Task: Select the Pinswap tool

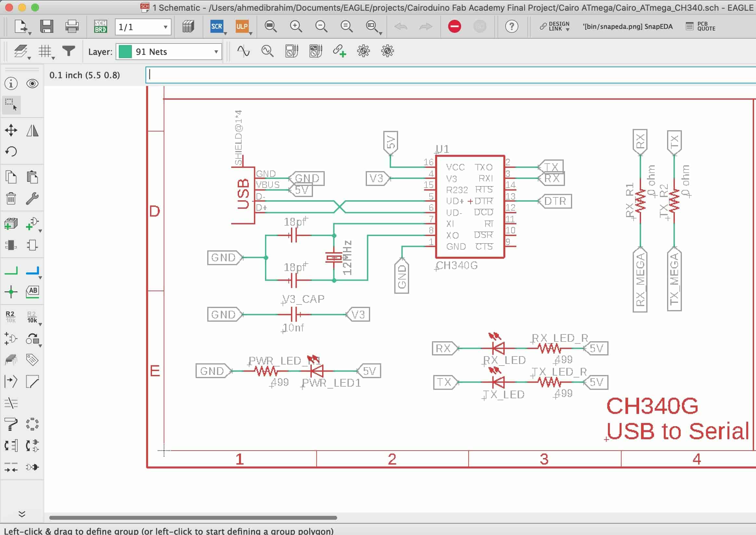Action: pyautogui.click(x=11, y=446)
